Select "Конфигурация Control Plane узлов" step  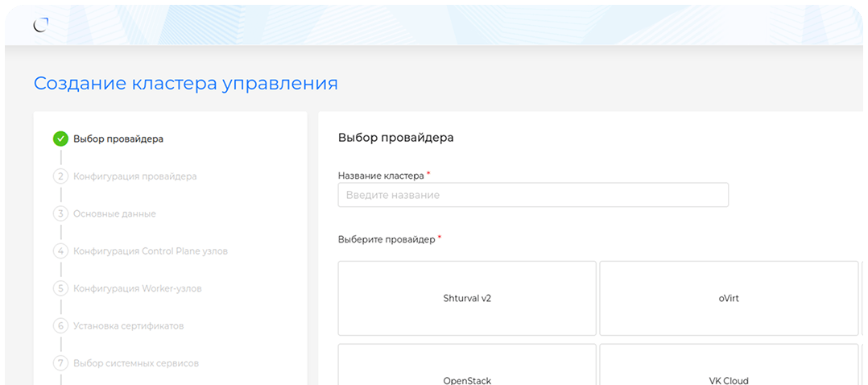tap(151, 251)
